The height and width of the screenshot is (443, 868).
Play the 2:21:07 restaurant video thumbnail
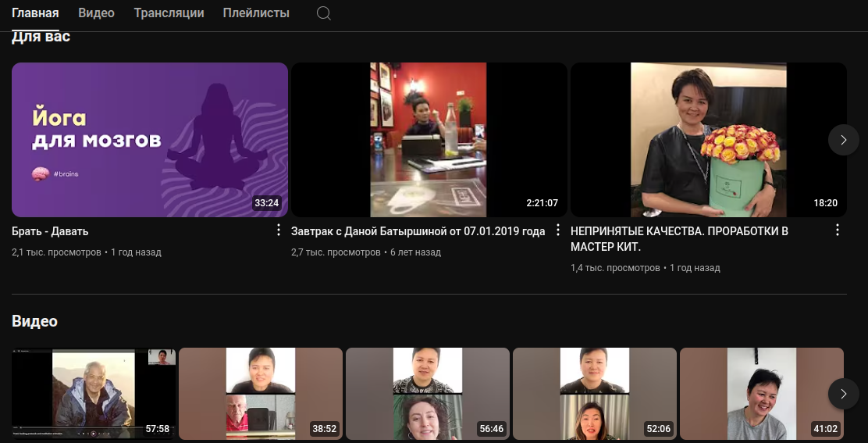429,140
